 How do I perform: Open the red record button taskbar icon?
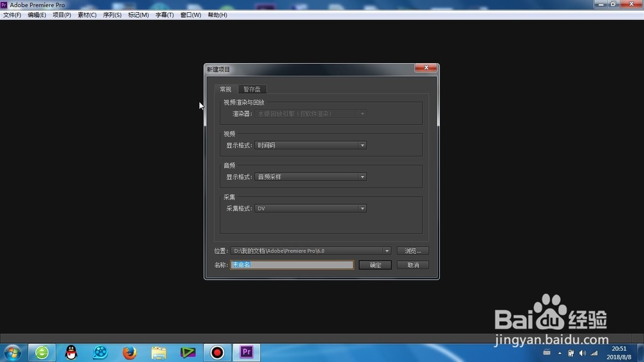coord(217,352)
